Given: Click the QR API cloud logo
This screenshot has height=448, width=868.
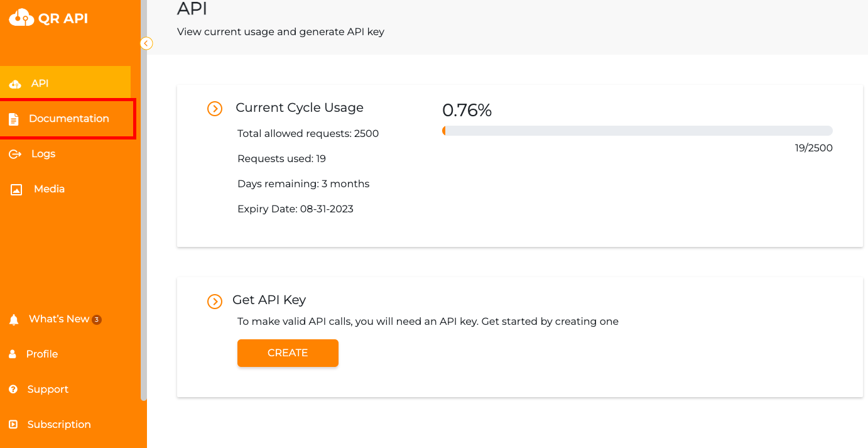Looking at the screenshot, I should [x=21, y=18].
